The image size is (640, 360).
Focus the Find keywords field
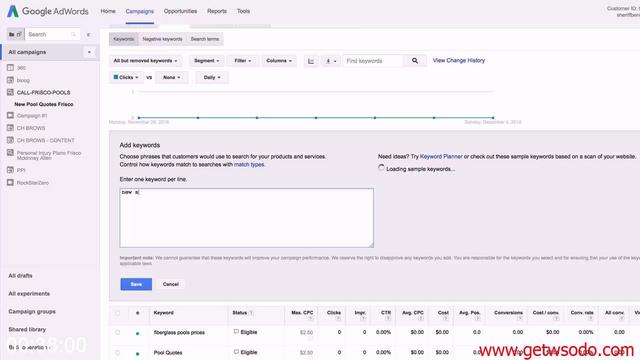(x=373, y=61)
